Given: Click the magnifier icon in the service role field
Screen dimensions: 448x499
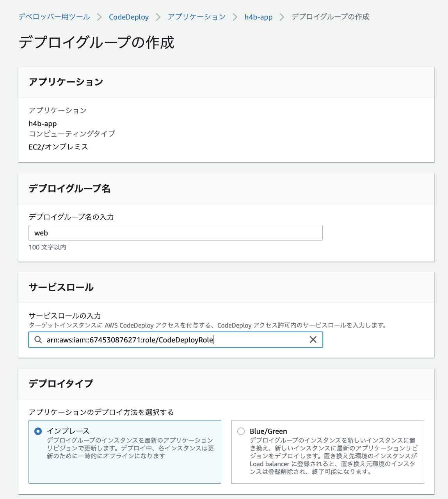Looking at the screenshot, I should 38,339.
